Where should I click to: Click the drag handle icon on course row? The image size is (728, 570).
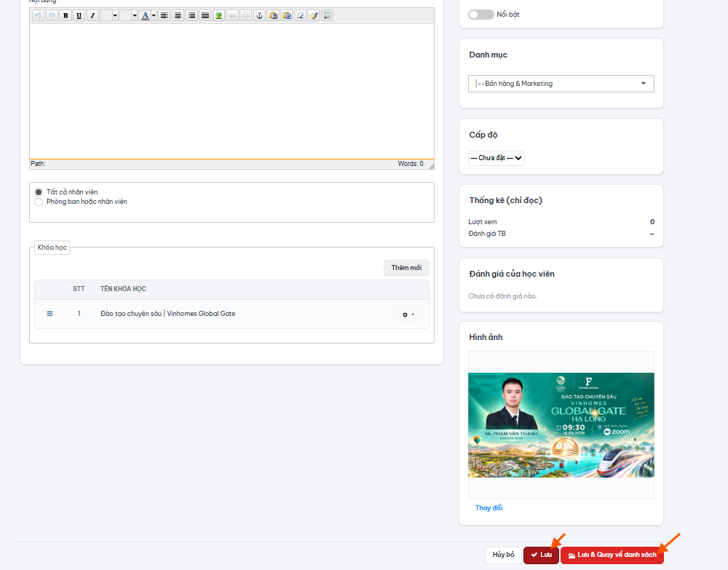(50, 314)
